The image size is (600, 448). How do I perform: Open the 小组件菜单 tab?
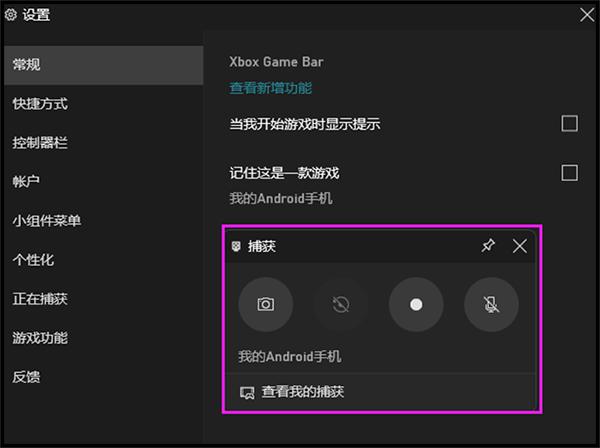click(104, 221)
